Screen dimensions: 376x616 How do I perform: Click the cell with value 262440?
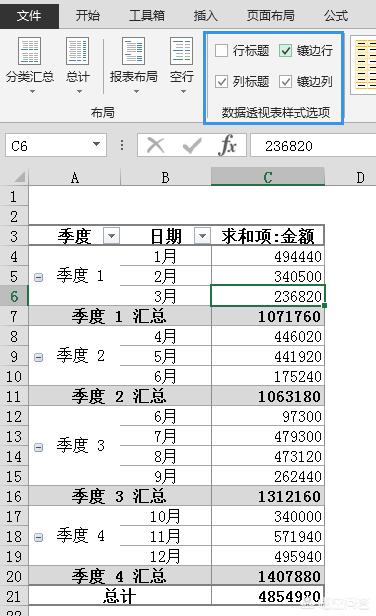(268, 476)
